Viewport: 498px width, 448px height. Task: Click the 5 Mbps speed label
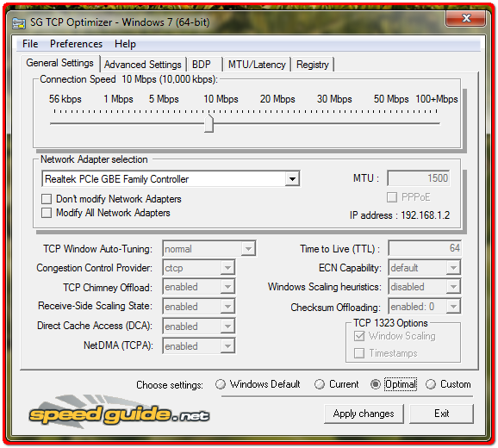[x=164, y=99]
